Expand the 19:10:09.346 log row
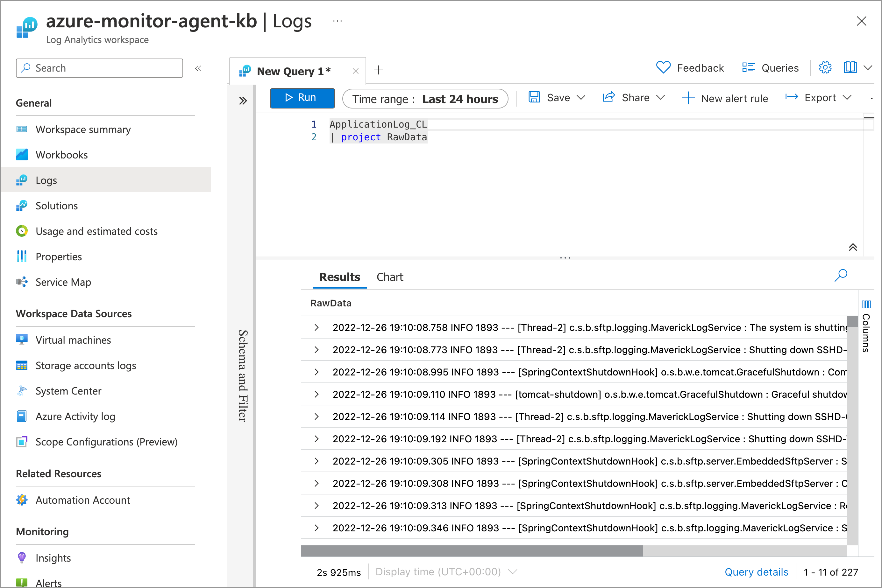The height and width of the screenshot is (588, 882). click(x=317, y=528)
